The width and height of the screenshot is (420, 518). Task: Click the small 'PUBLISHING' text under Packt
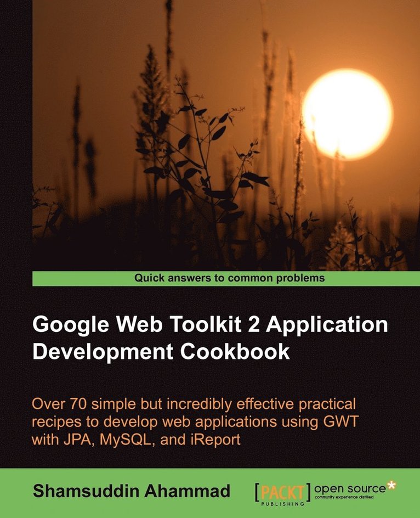tap(282, 502)
